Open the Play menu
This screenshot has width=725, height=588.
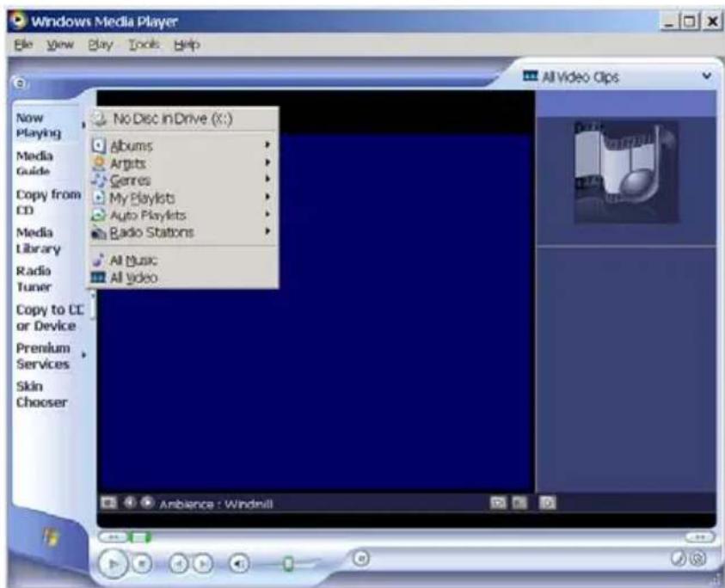pyautogui.click(x=101, y=45)
